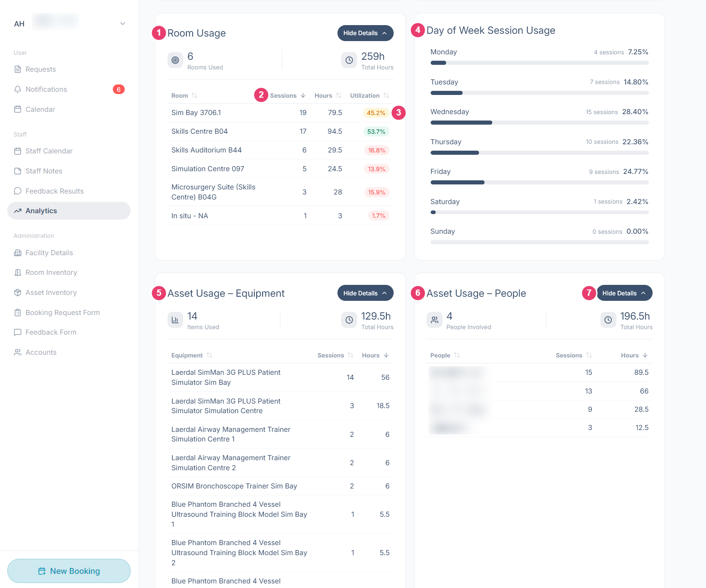The height and width of the screenshot is (588, 706).
Task: Click the Wednesday session usage bar
Action: 539,123
